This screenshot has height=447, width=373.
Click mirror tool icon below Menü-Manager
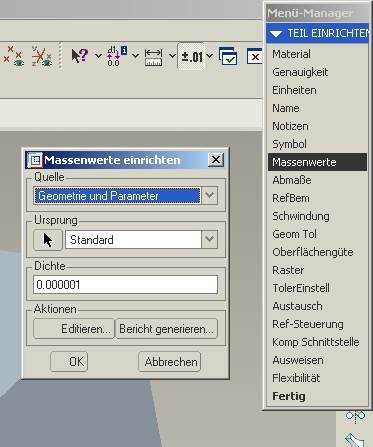coord(355,416)
